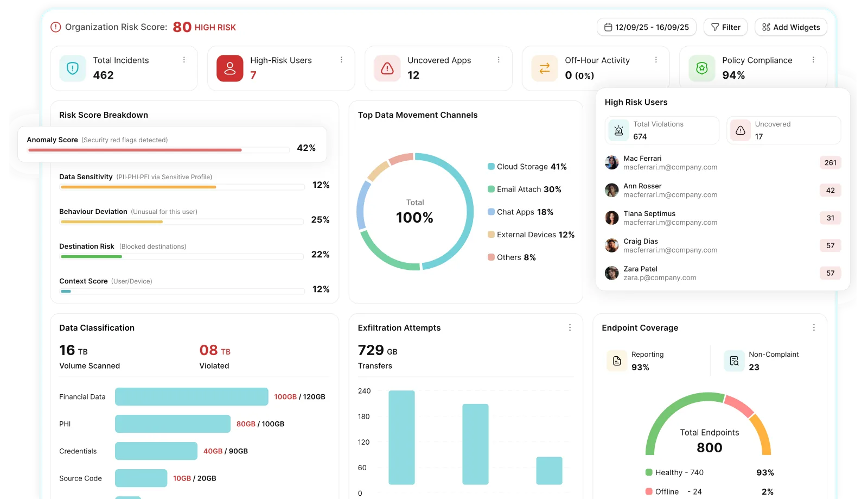Open the Total Incidents card options menu
The width and height of the screenshot is (868, 499).
click(x=184, y=60)
